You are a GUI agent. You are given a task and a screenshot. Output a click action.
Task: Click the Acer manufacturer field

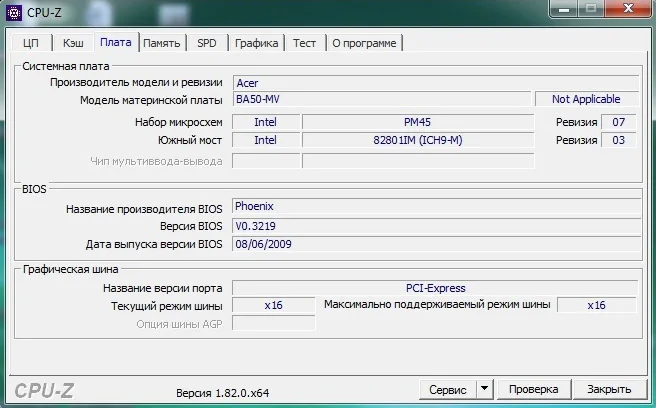(x=436, y=83)
